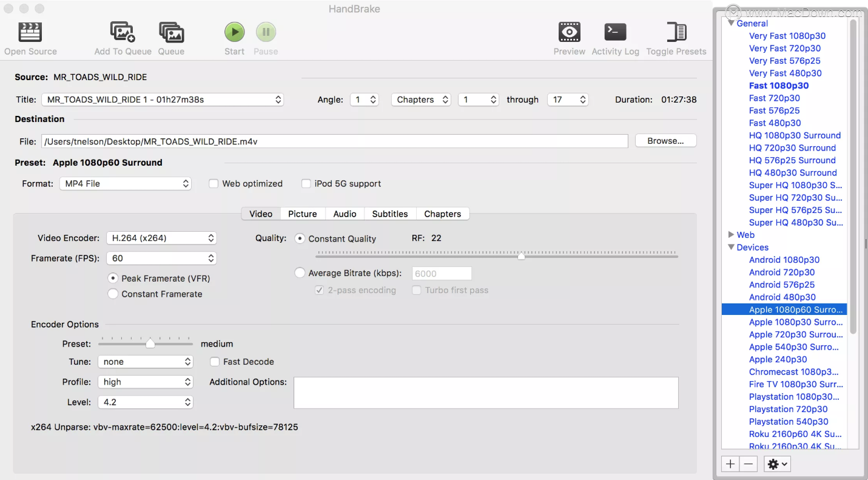This screenshot has height=480, width=868.
Task: Click the encoder Preset slider handle
Action: point(150,344)
